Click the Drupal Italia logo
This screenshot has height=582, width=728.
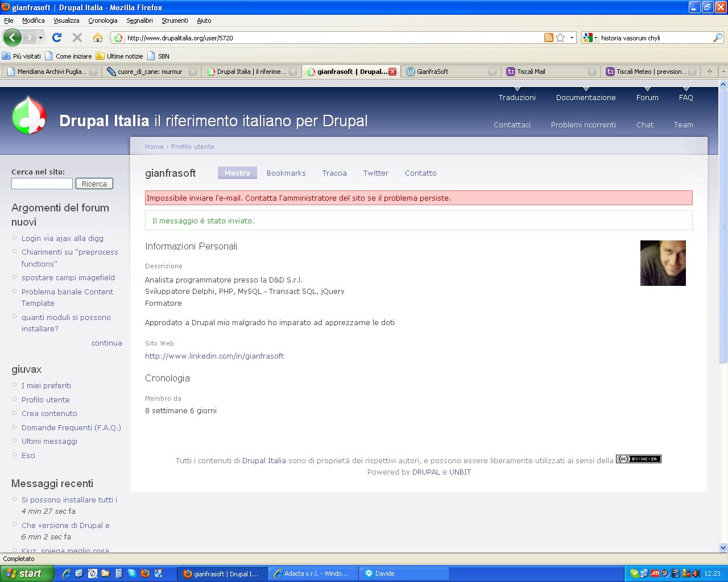tap(28, 115)
